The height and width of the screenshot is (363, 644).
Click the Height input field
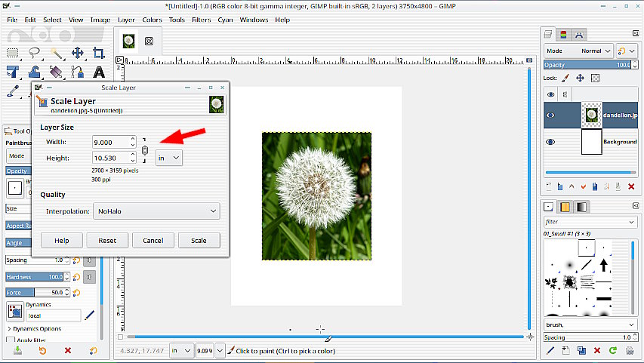[x=111, y=158]
